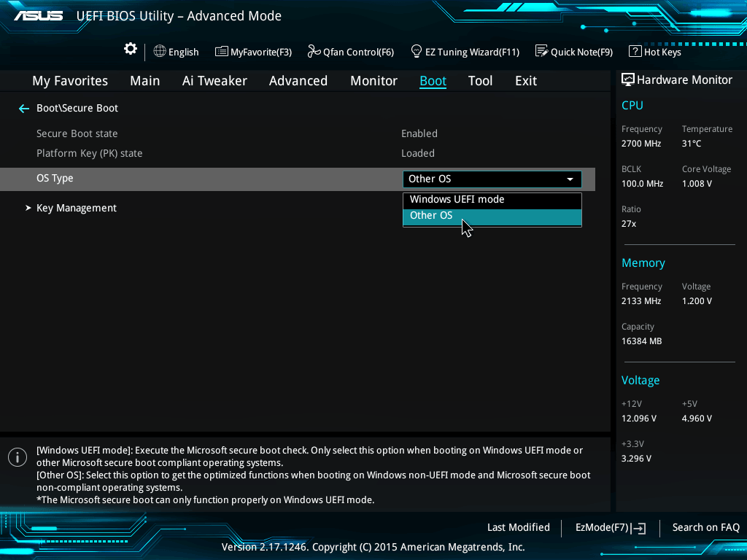Collapse the OS Type dropdown box

tap(492, 179)
